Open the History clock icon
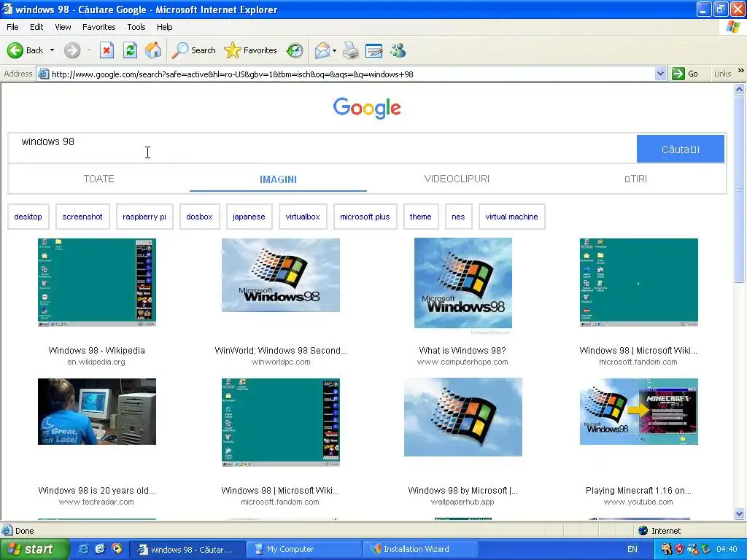Viewport: 747px width, 560px height. pyautogui.click(x=295, y=50)
